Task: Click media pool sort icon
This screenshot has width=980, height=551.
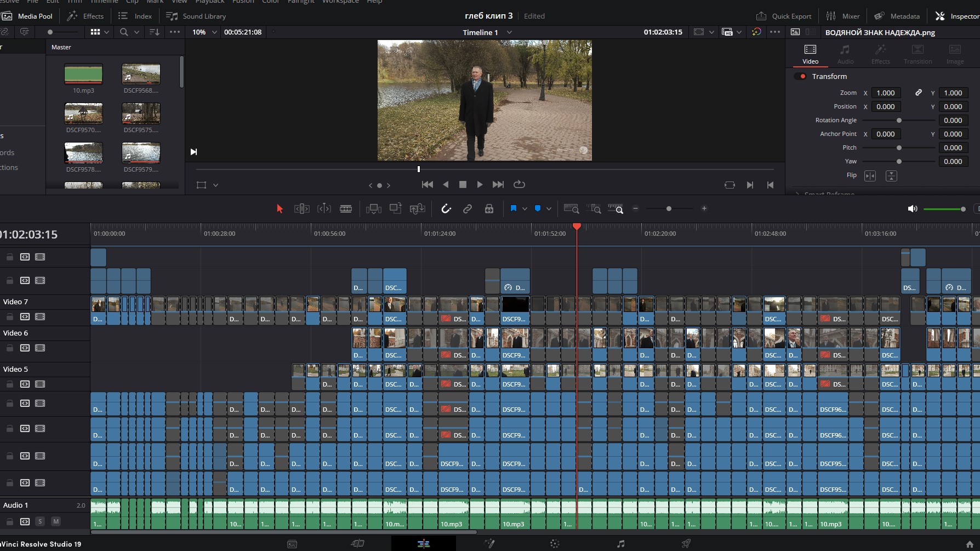Action: (x=154, y=32)
